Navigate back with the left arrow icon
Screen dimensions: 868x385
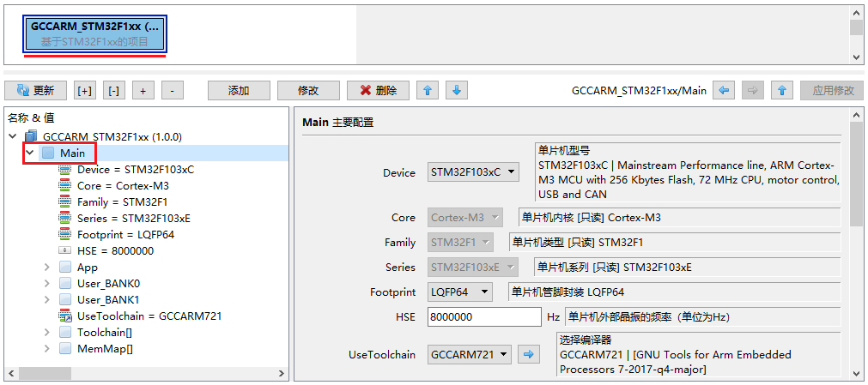[724, 90]
